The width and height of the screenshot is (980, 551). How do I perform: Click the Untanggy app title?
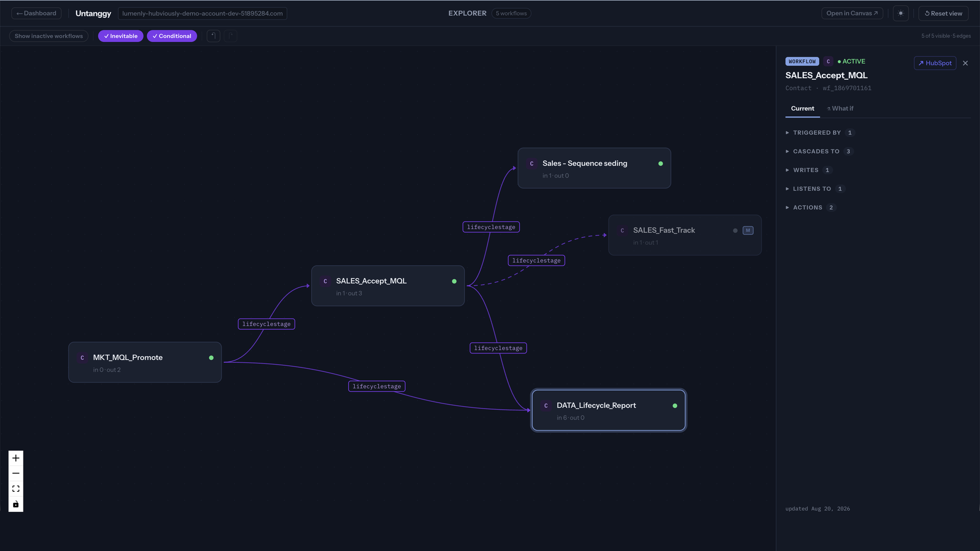coord(93,13)
